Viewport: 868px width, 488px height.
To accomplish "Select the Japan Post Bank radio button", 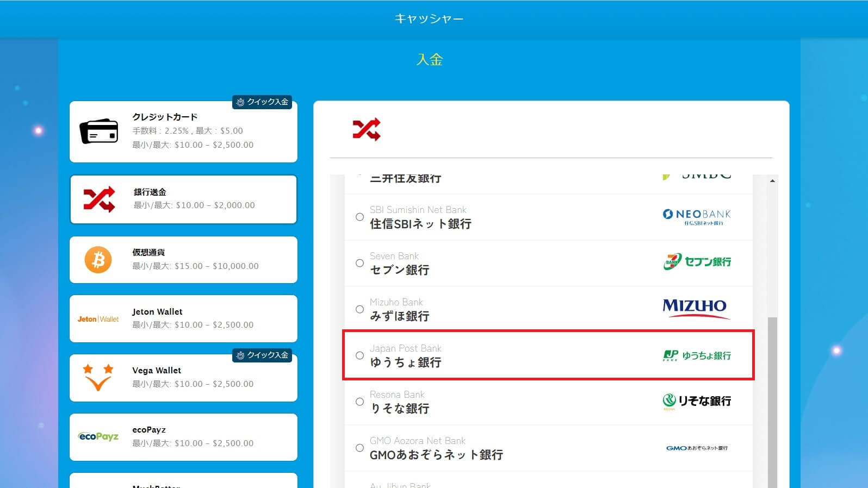I will tap(359, 355).
